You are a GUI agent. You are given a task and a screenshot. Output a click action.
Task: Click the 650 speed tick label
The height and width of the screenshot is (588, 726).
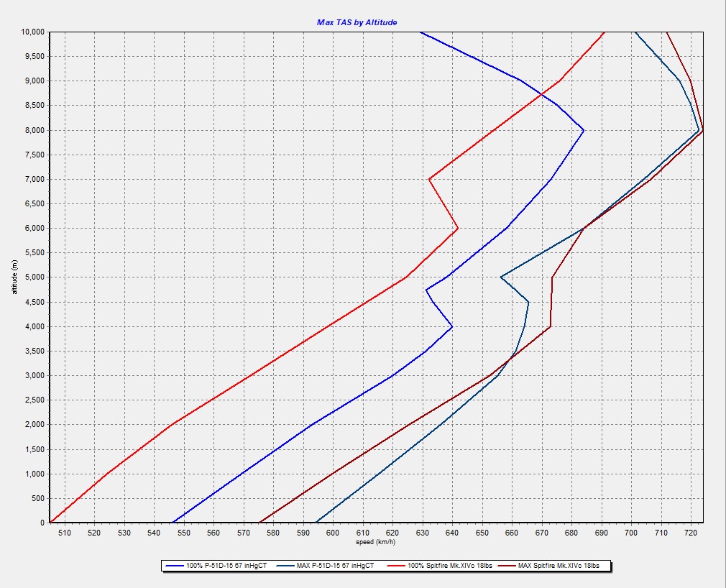pos(482,533)
